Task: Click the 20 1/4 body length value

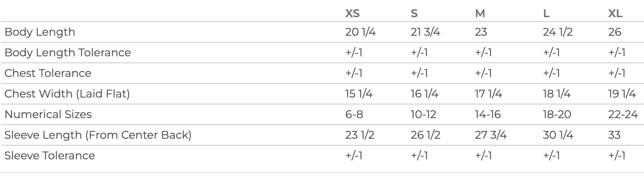Action: [x=360, y=32]
